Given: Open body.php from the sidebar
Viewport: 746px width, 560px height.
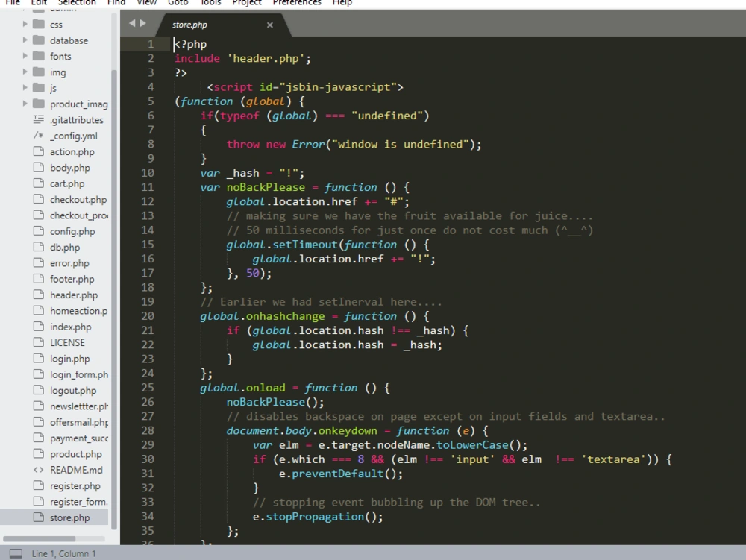Looking at the screenshot, I should [70, 167].
